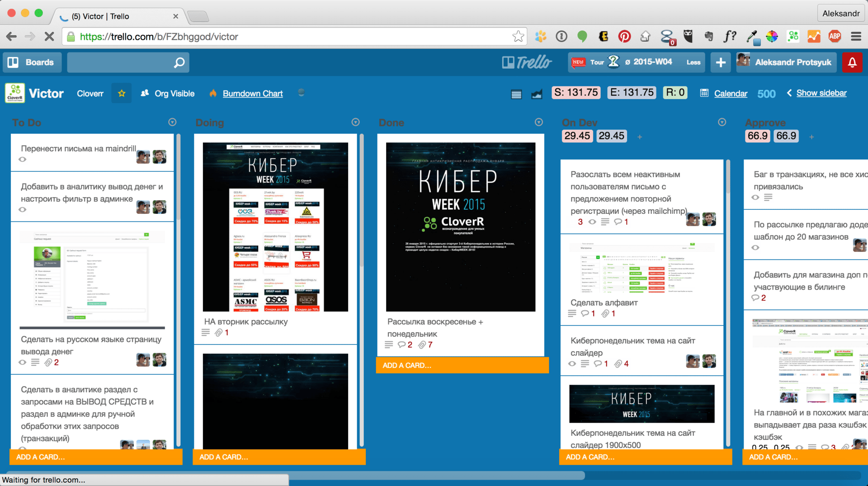This screenshot has width=868, height=486.
Task: Open Org Visible visibility setting
Action: (x=168, y=94)
